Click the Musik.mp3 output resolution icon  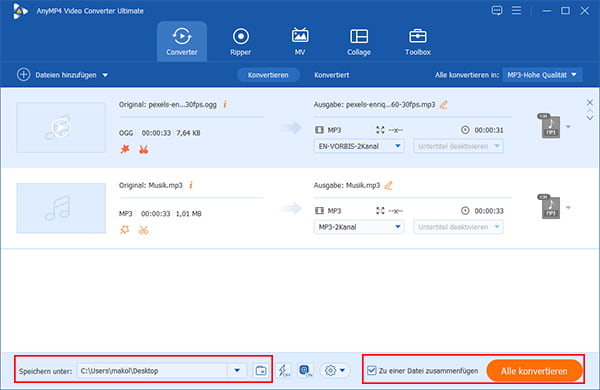click(380, 211)
